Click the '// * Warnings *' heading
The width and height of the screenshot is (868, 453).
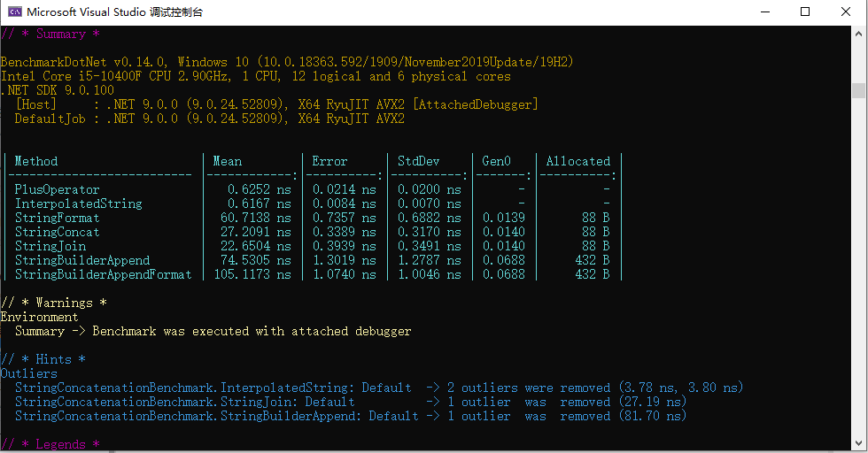[54, 303]
